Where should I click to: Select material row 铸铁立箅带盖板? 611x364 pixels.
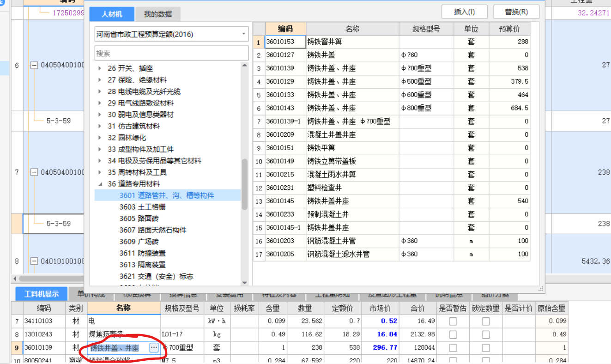[x=391, y=161]
